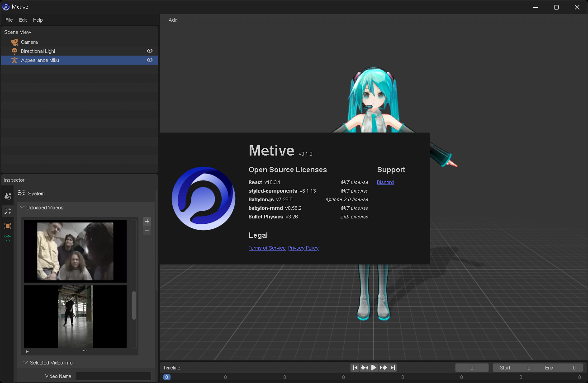Open the Discord support link
Image resolution: width=588 pixels, height=383 pixels.
[x=385, y=182]
